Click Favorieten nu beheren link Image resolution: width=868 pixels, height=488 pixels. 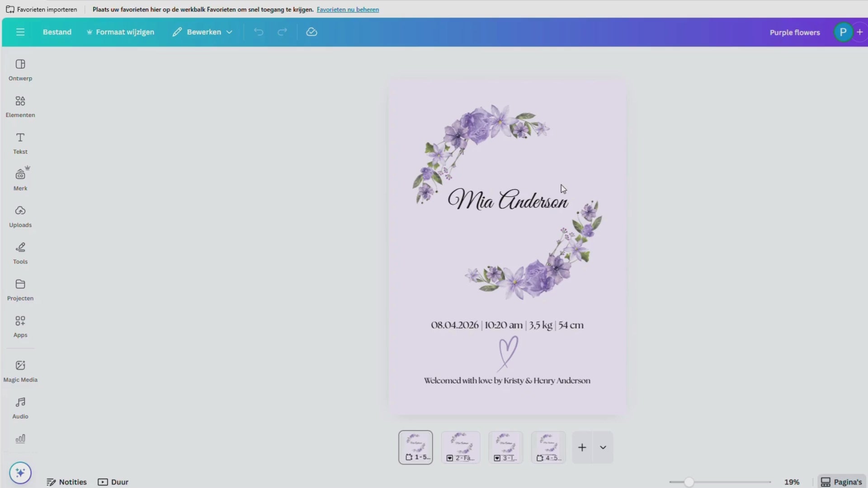(x=348, y=9)
